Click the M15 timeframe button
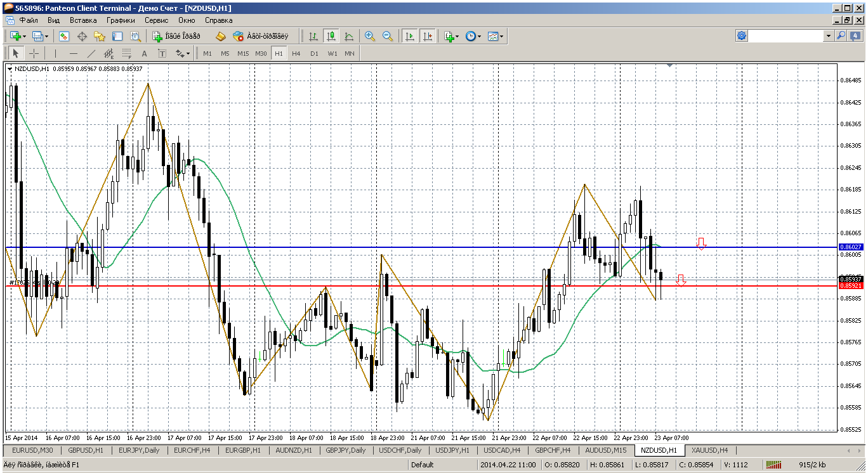This screenshot has height=473, width=868. tap(243, 53)
